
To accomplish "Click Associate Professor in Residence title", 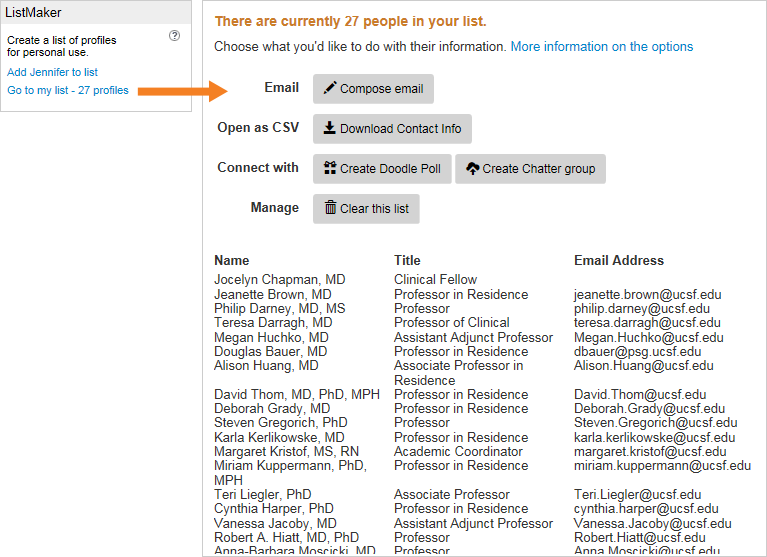I will click(458, 373).
